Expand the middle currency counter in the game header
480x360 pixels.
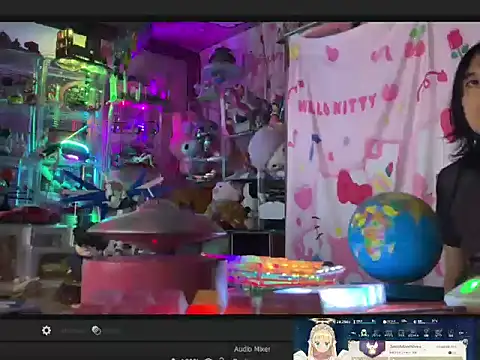391,322
